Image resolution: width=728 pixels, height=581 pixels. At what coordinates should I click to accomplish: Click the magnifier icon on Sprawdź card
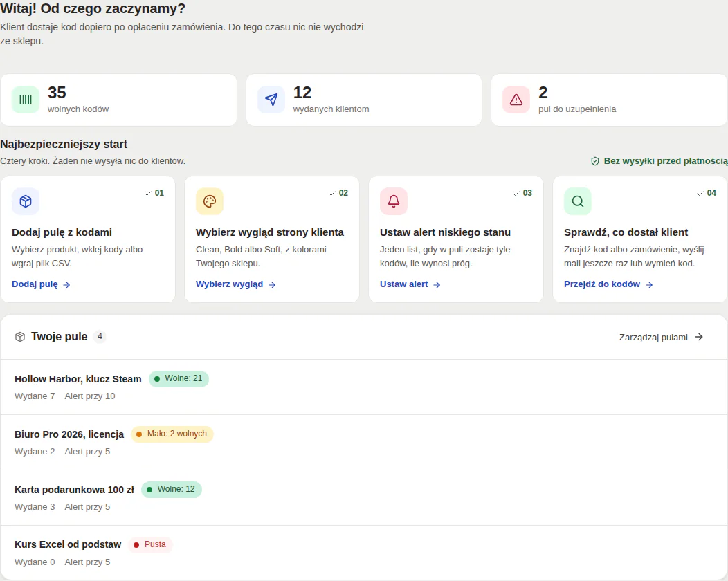(x=578, y=201)
